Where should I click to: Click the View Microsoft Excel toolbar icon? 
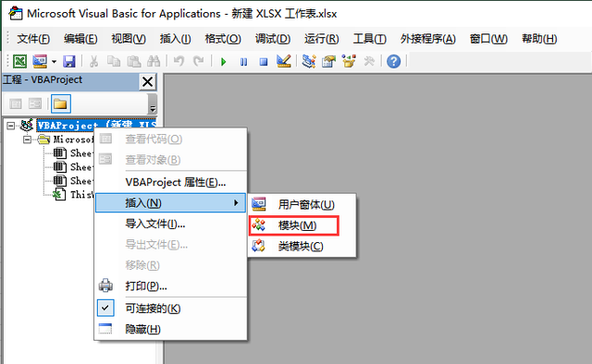tap(19, 61)
